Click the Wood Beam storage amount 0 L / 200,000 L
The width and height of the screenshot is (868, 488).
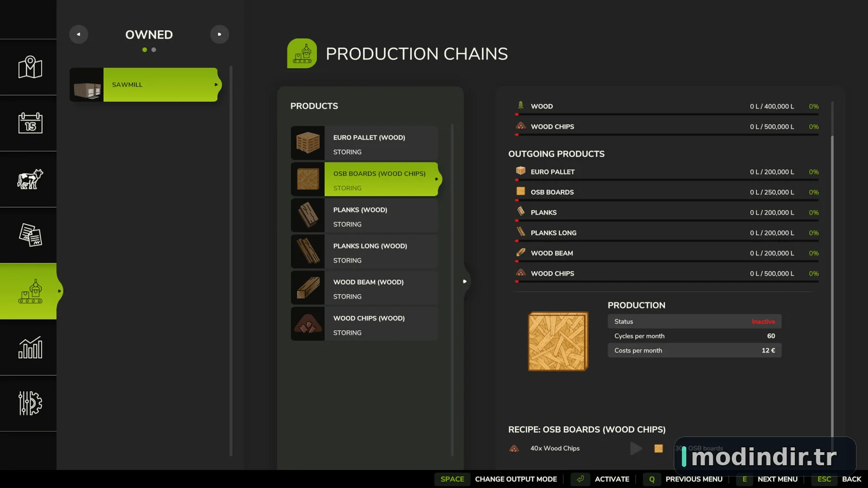coord(771,253)
